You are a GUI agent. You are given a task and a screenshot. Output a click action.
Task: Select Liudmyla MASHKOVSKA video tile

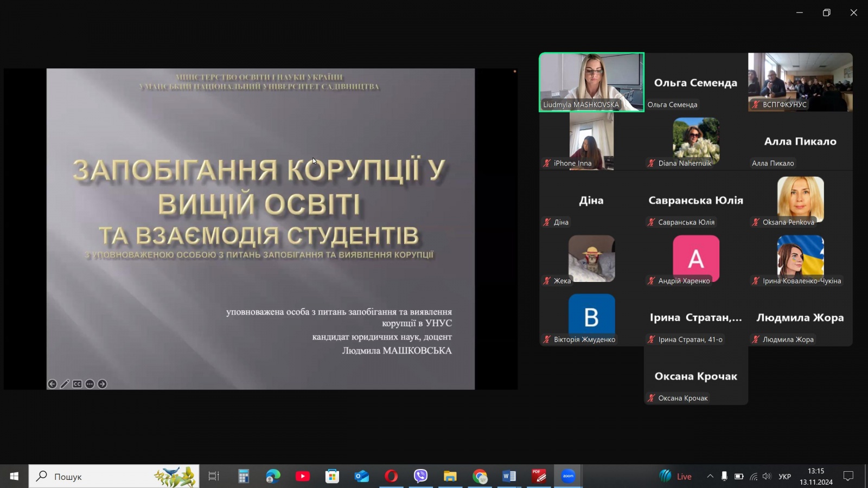[591, 82]
